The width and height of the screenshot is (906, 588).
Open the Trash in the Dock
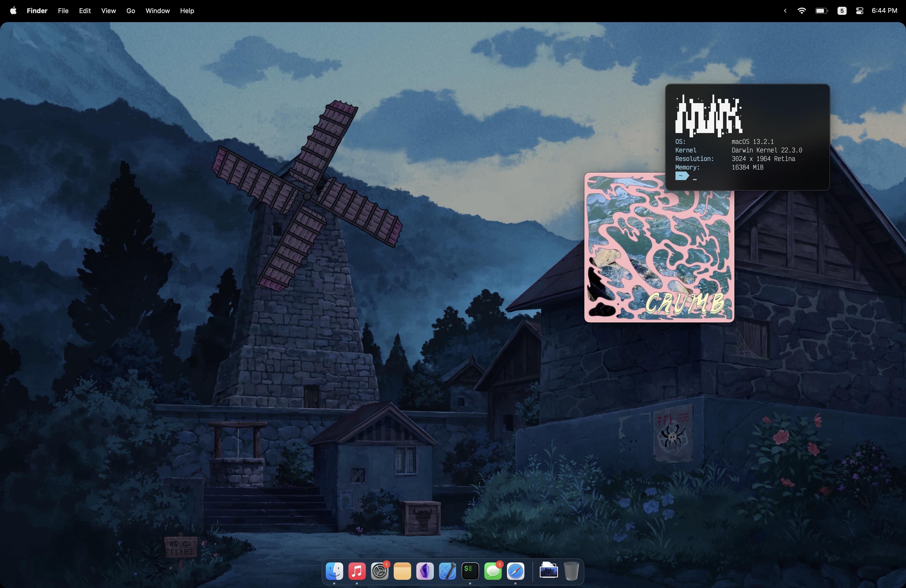coord(571,571)
